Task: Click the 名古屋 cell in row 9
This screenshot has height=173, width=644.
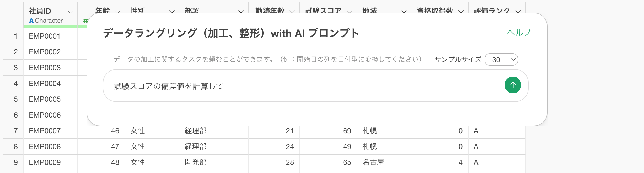Action: 373,162
